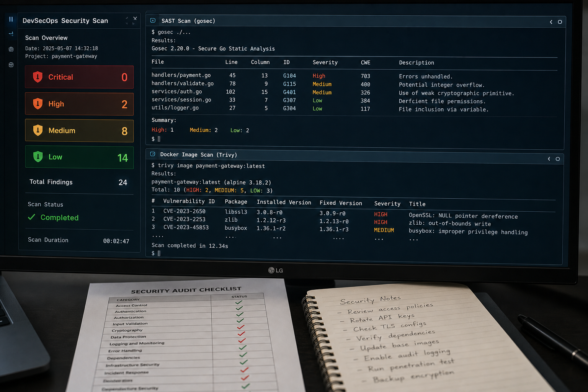Select the Docker Image Scan (Trivy) panel title
This screenshot has height=392, width=588.
tap(198, 155)
